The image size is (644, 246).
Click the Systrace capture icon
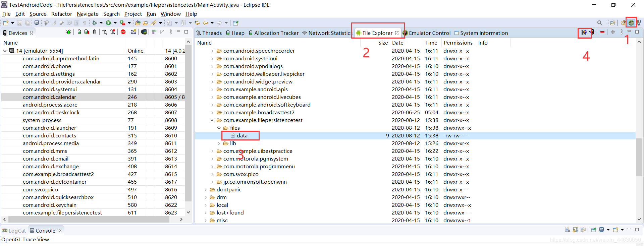154,32
